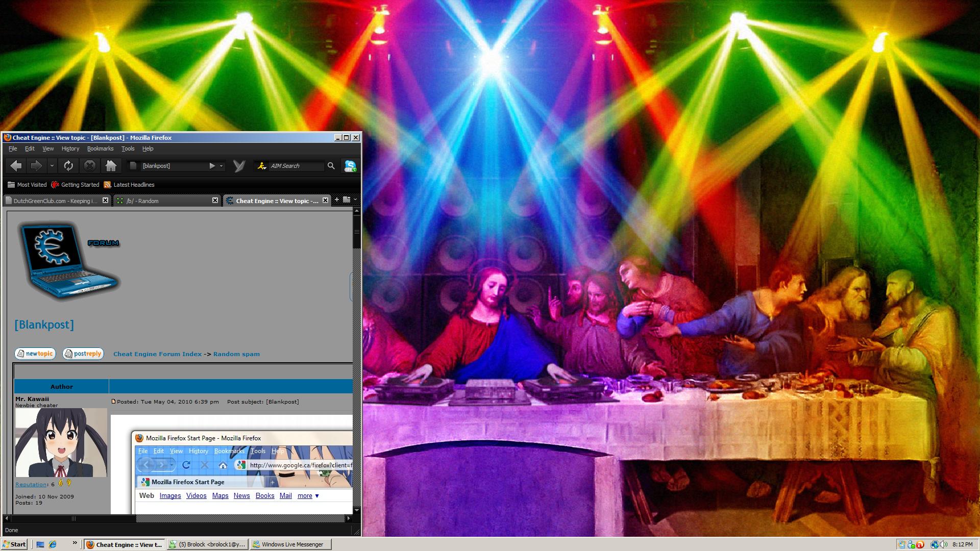Launch Internet Explorer from quick launch

pos(53,544)
